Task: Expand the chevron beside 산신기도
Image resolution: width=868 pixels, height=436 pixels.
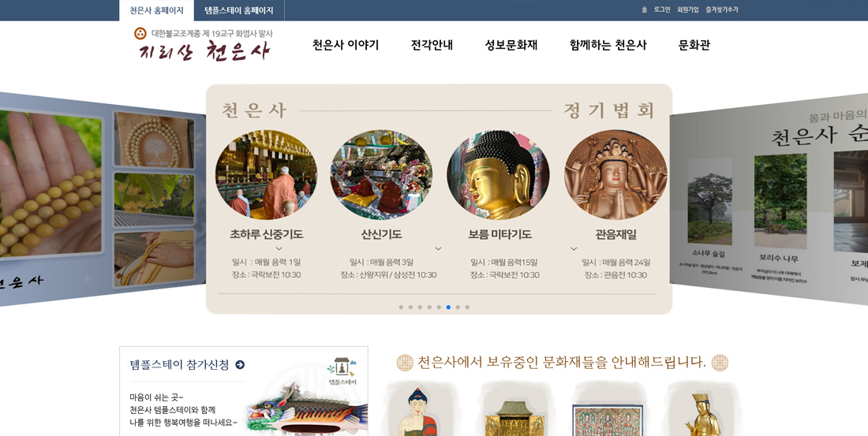Action: [438, 248]
